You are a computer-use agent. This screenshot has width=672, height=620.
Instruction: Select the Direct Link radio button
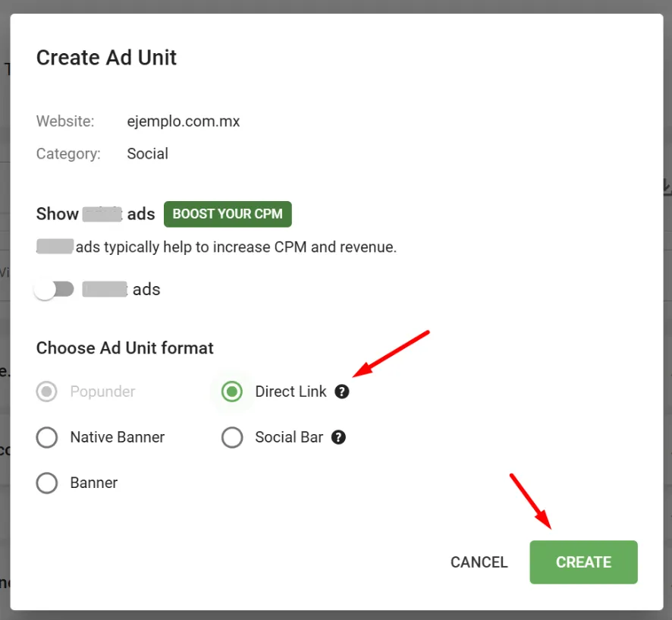tap(232, 392)
